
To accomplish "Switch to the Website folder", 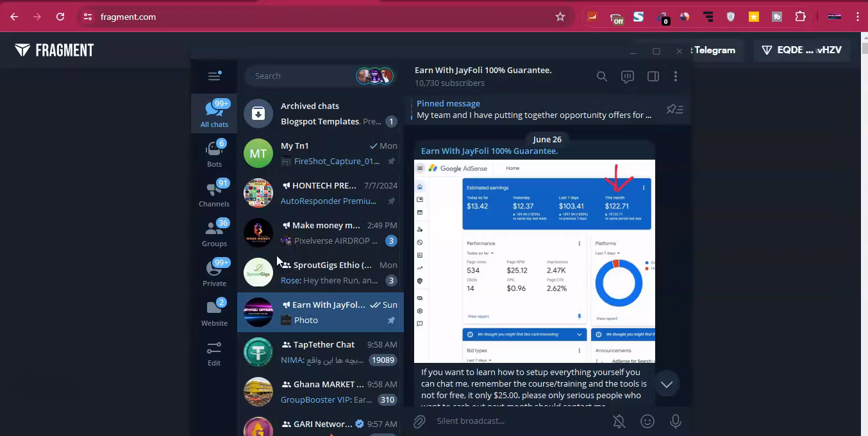I will point(214,312).
